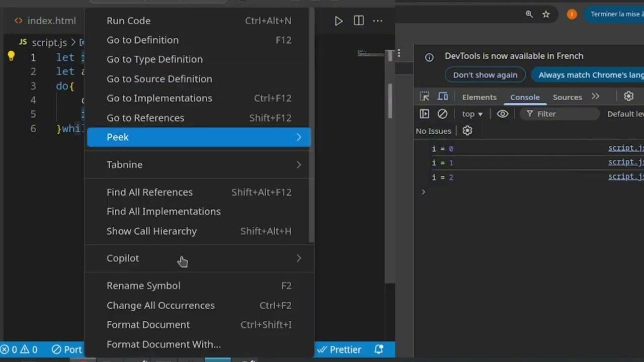Open the Elements tab in DevTools
Image resolution: width=644 pixels, height=362 pixels.
click(479, 97)
